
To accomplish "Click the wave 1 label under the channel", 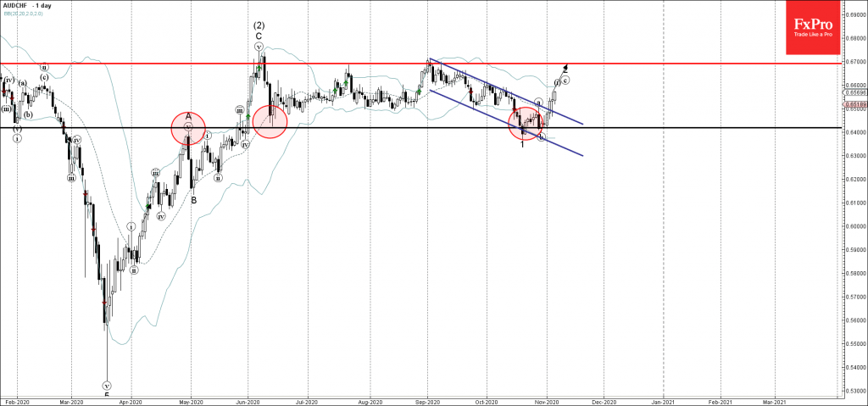I will coord(522,144).
